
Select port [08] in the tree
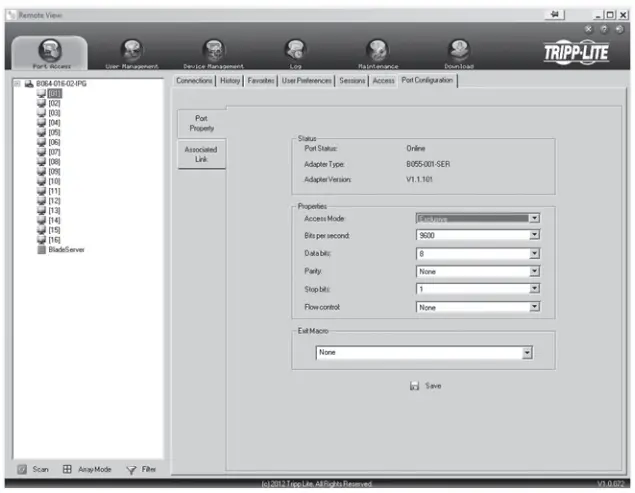54,162
